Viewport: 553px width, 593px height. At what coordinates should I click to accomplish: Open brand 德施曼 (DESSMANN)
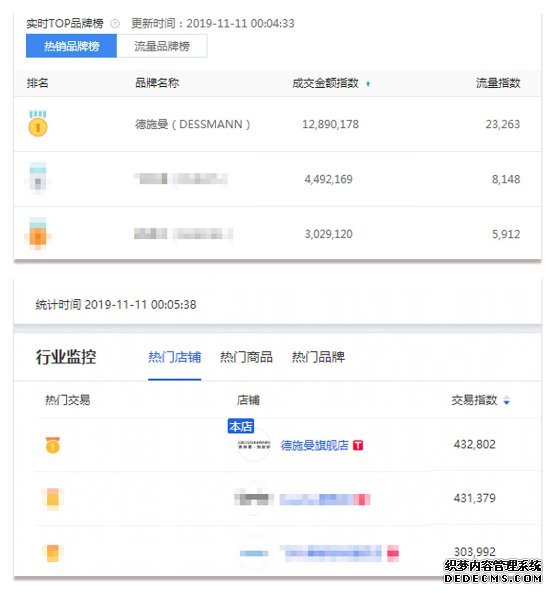click(x=193, y=124)
